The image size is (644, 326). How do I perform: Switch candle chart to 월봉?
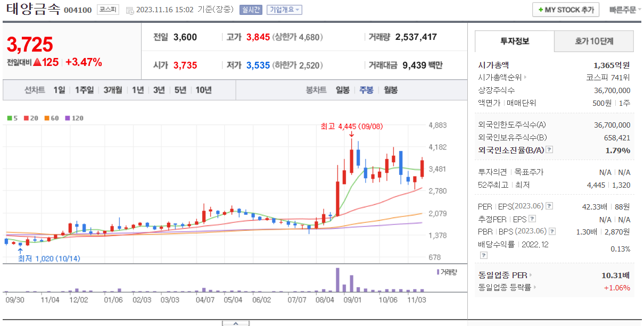tap(391, 90)
